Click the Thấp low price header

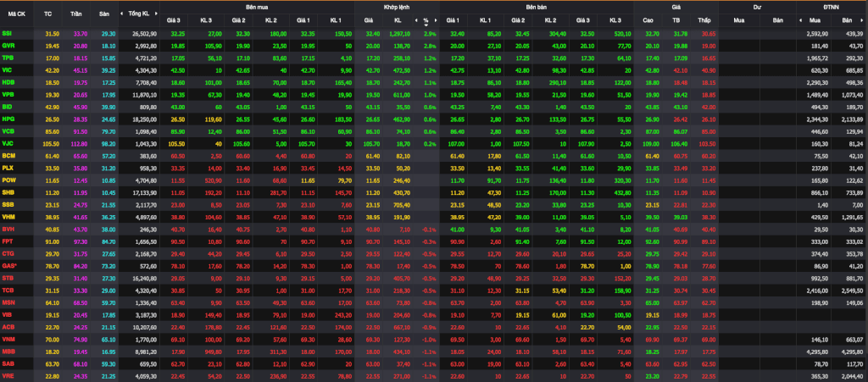(x=704, y=20)
